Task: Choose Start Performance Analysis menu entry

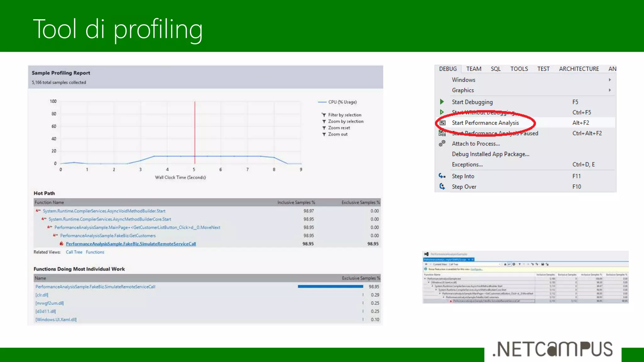Action: click(x=525, y=123)
